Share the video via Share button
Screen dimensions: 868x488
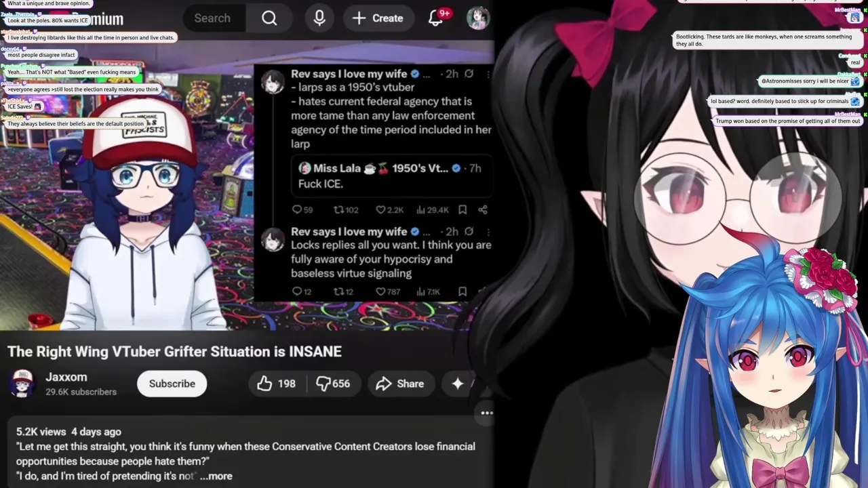click(x=400, y=384)
